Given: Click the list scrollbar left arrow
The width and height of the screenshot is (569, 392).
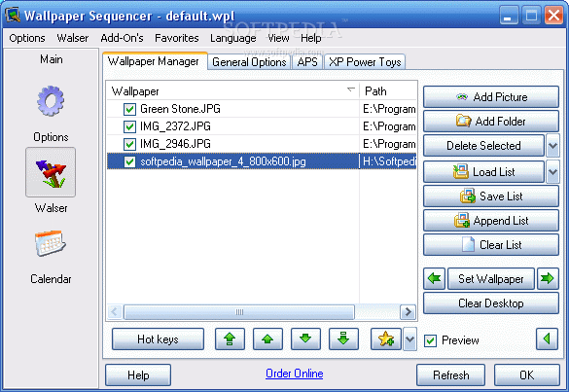Looking at the screenshot, I should point(115,312).
